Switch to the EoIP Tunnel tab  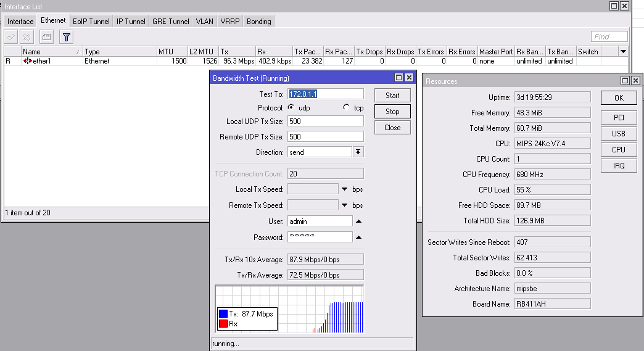91,22
